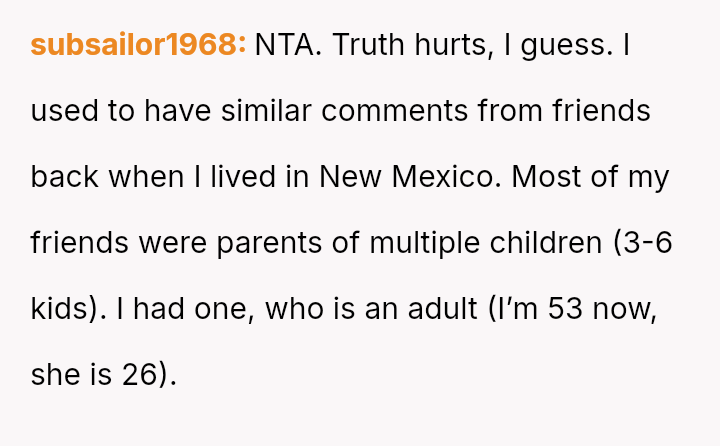Screen dimensions: 720x446
Task: Click the number 26 in the last line
Action: (142, 376)
